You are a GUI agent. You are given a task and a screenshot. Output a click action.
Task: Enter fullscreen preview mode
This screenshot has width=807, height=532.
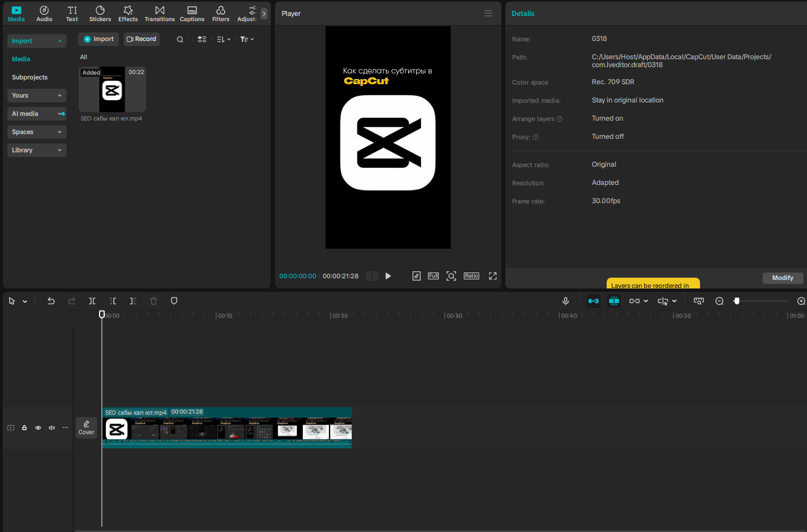point(493,276)
